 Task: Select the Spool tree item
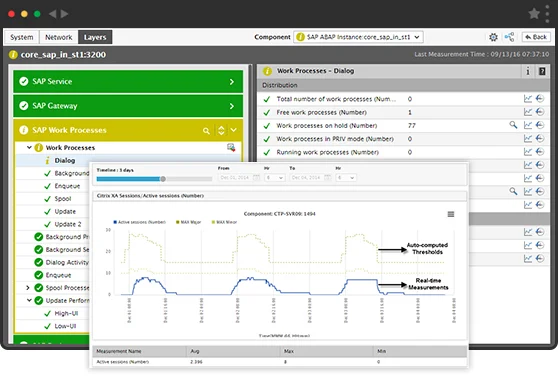click(x=63, y=199)
